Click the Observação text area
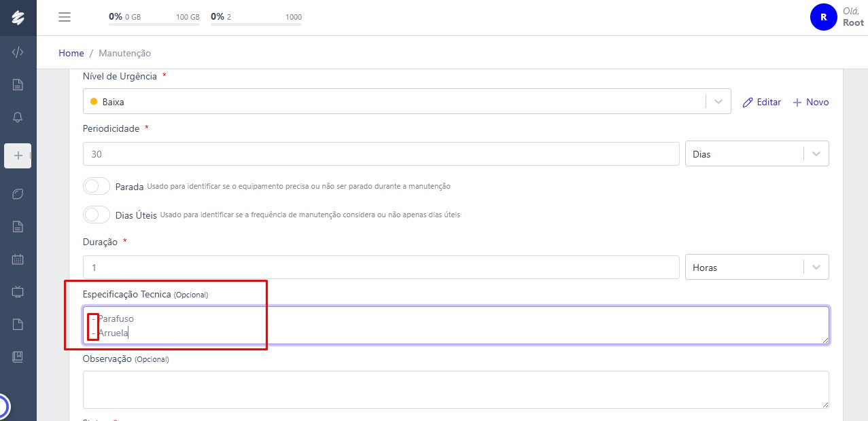Screen dimensions: 868x421 tap(455, 389)
